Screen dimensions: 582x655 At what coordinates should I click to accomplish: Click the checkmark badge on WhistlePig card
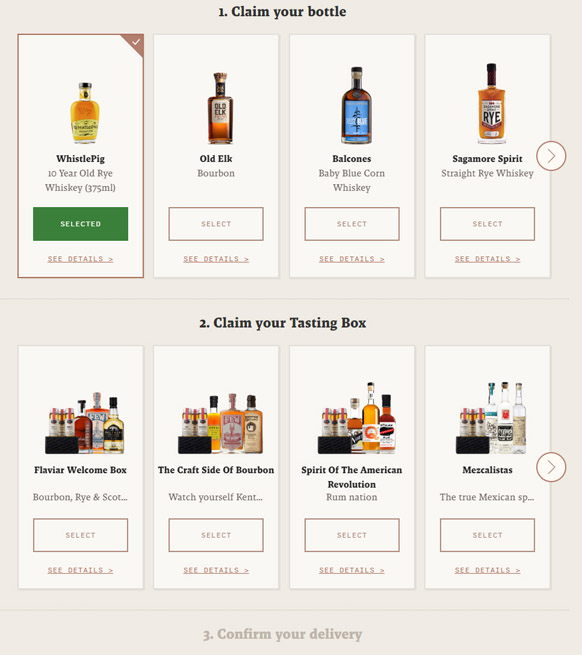point(135,43)
